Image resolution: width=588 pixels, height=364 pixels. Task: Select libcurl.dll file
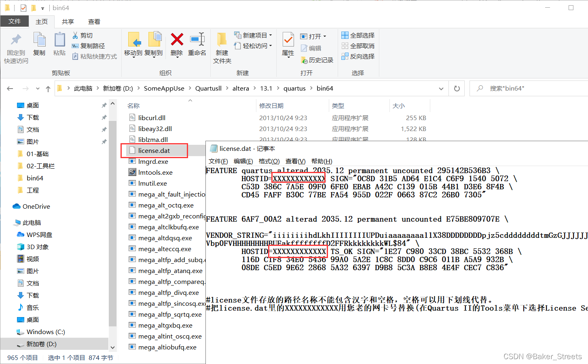click(152, 118)
